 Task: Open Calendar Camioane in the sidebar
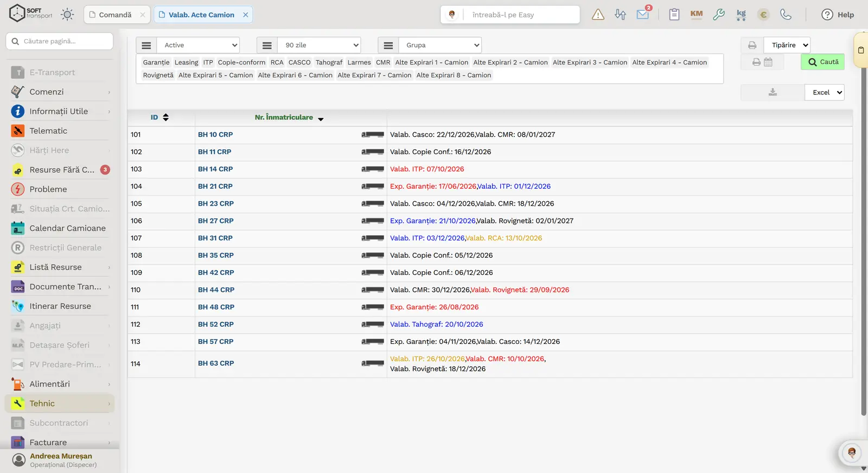61,228
